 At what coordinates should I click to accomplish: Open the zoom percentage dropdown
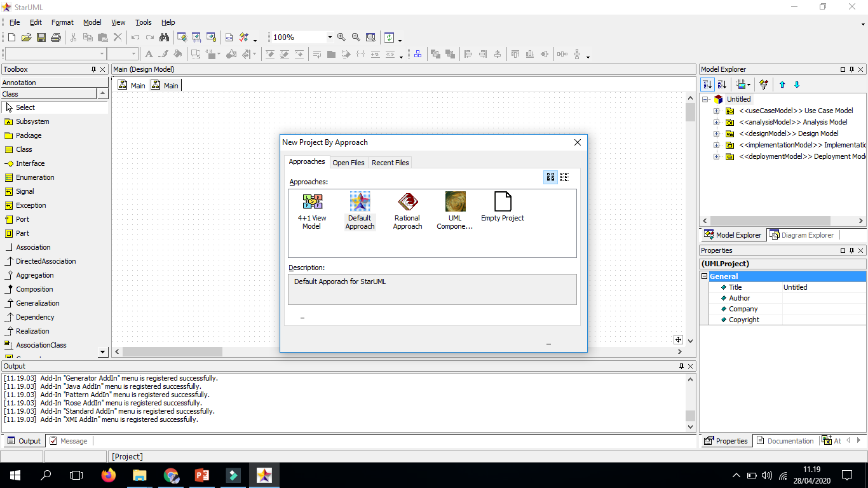pos(330,37)
